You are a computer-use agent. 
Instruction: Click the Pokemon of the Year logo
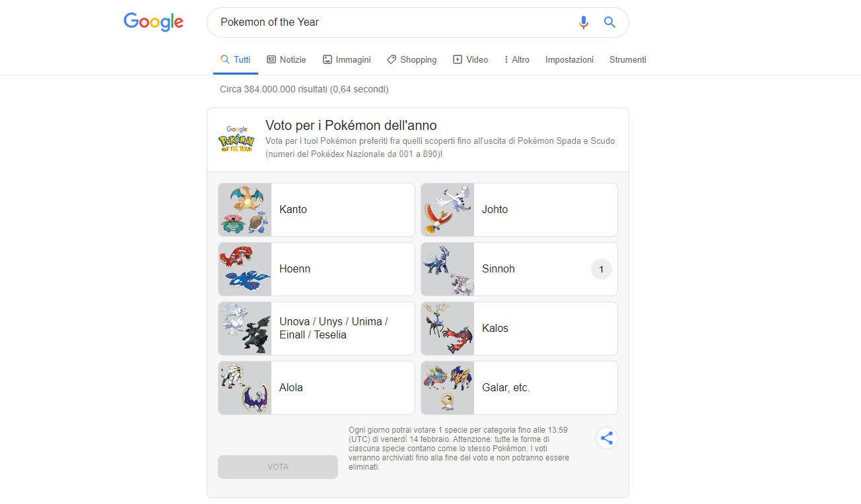[236, 139]
